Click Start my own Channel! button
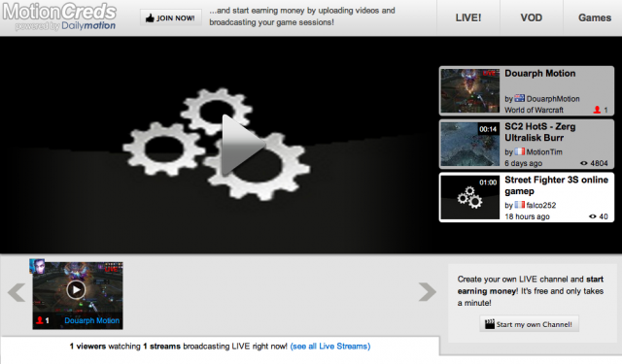The width and height of the screenshot is (622, 364). point(529,324)
